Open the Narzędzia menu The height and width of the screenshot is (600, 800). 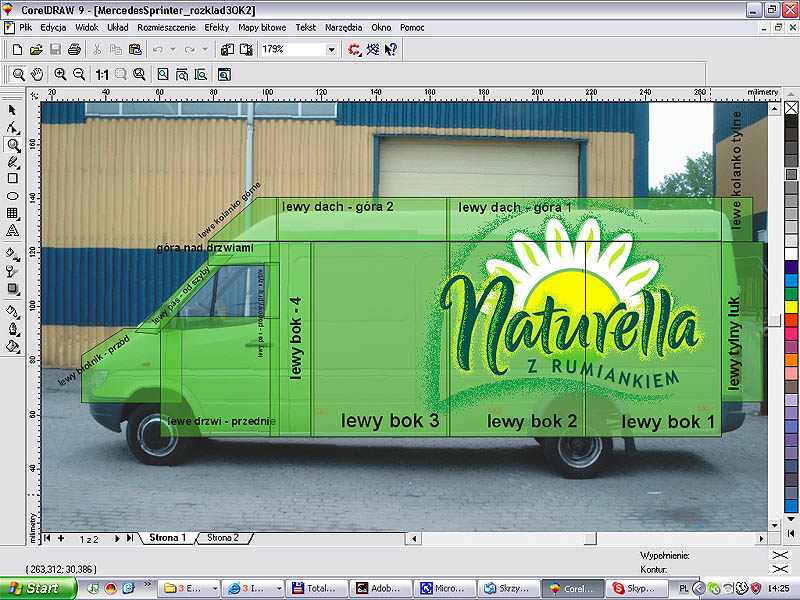click(x=343, y=28)
